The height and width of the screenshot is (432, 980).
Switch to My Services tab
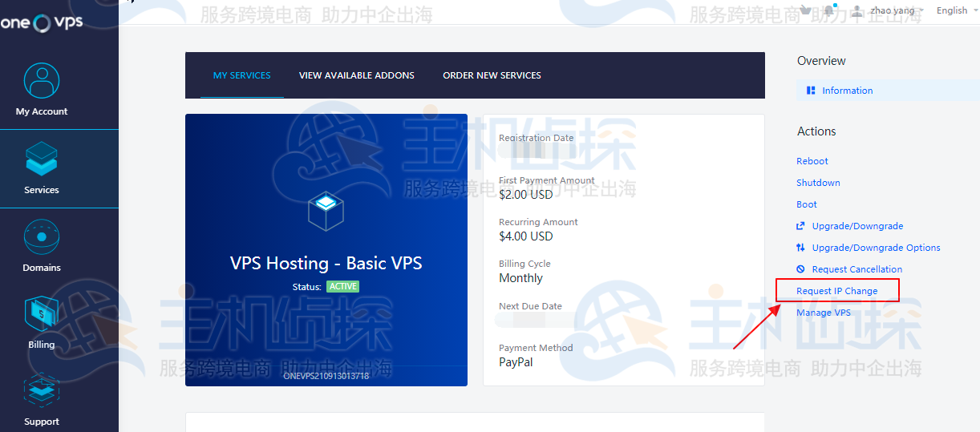(x=242, y=75)
